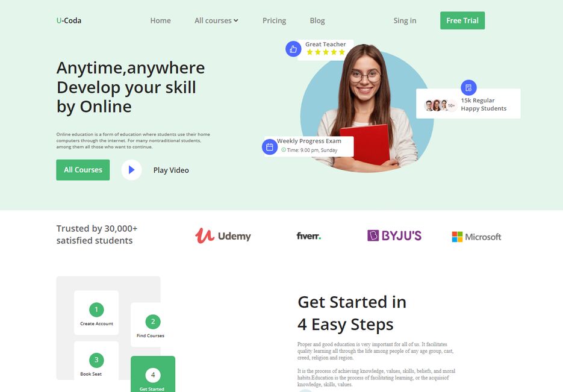Open the Pricing page
The image size is (563, 392).
pyautogui.click(x=275, y=20)
